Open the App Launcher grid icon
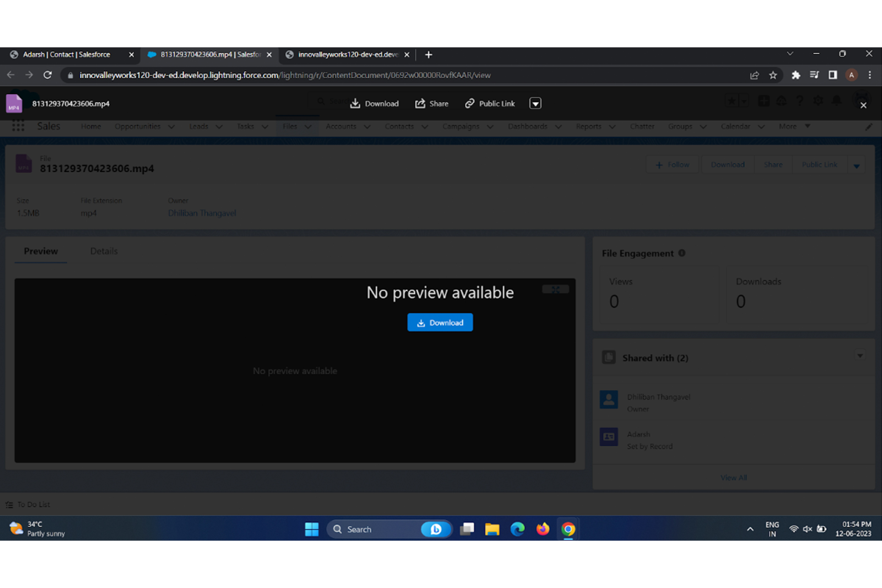 point(18,126)
